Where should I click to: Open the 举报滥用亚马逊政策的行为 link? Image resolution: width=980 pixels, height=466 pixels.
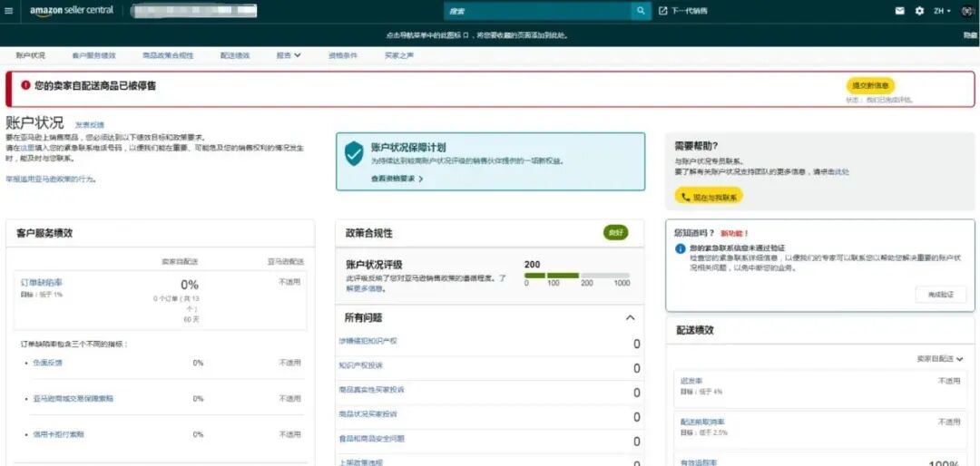[x=51, y=180]
